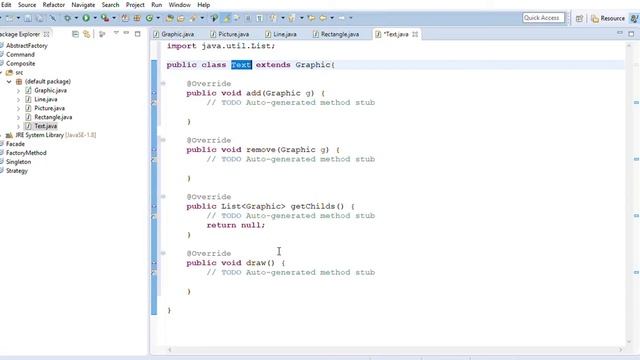The height and width of the screenshot is (360, 640).
Task: Fold the getChilds() method
Action: (163, 197)
